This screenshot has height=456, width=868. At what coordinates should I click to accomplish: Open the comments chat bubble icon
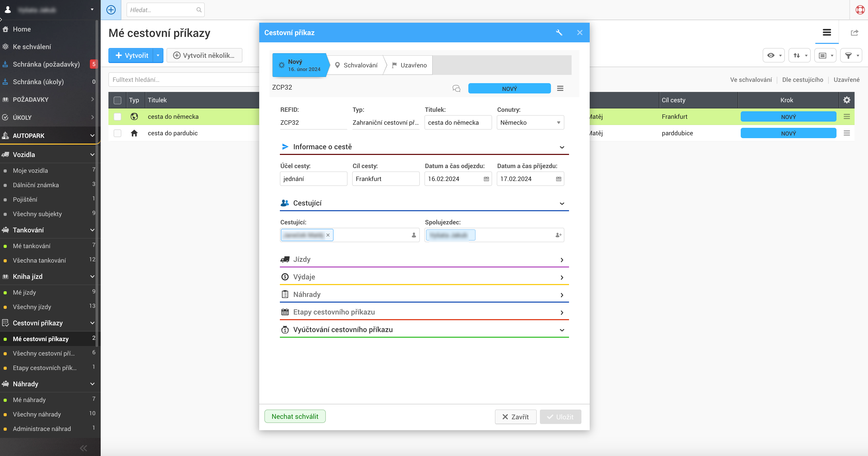click(x=456, y=89)
